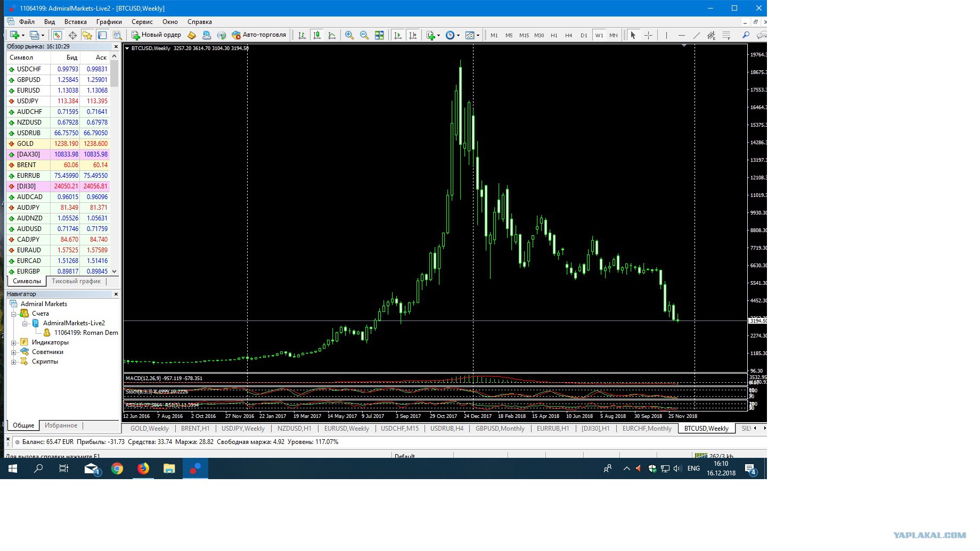Set timeframe to M1
The image size is (980, 551).
click(494, 35)
